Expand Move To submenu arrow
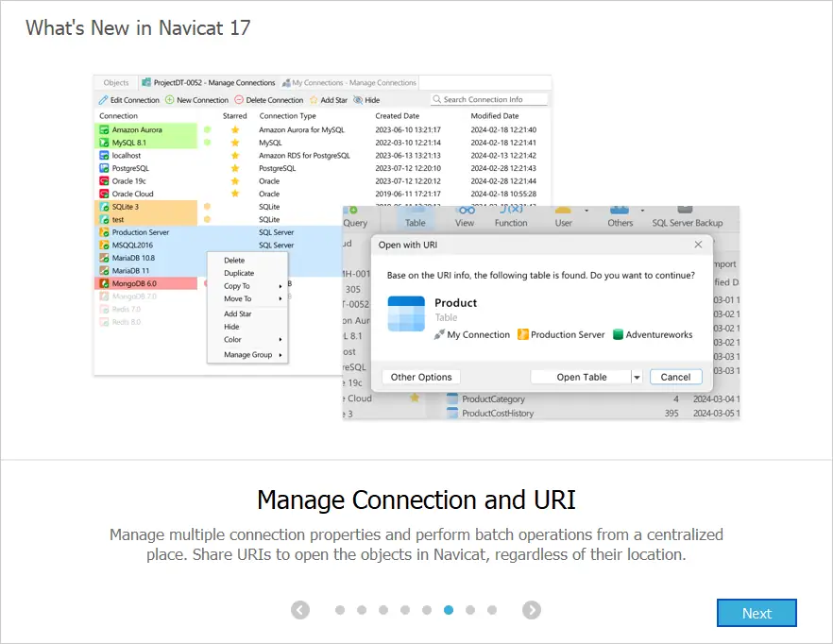The width and height of the screenshot is (833, 644). pos(280,298)
